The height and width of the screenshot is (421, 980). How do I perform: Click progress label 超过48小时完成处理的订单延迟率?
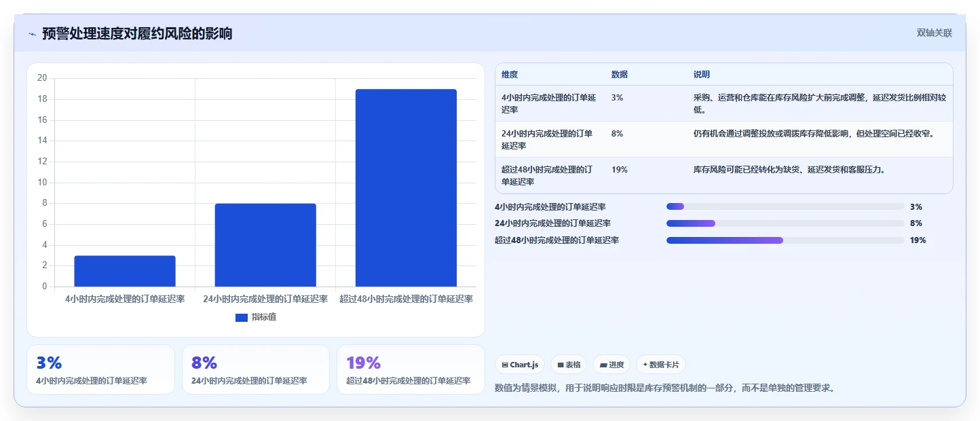[557, 240]
